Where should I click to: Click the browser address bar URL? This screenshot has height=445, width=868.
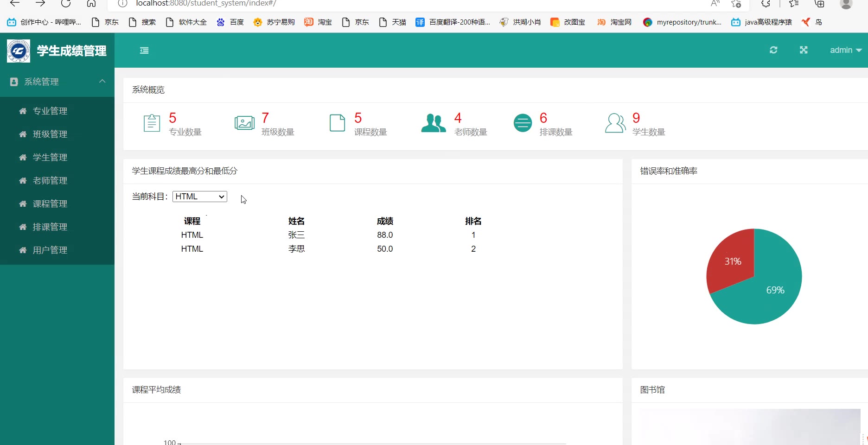point(206,3)
